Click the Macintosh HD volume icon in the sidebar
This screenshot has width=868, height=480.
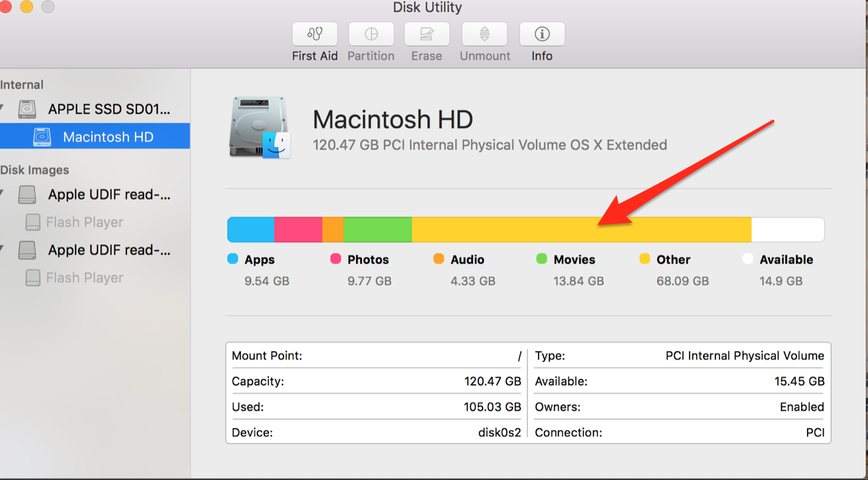click(42, 137)
